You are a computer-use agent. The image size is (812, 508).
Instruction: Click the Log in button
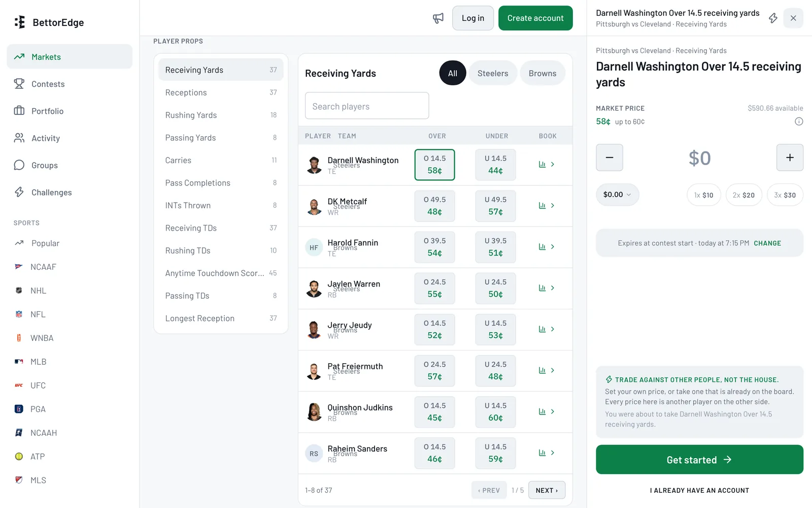[x=473, y=18]
